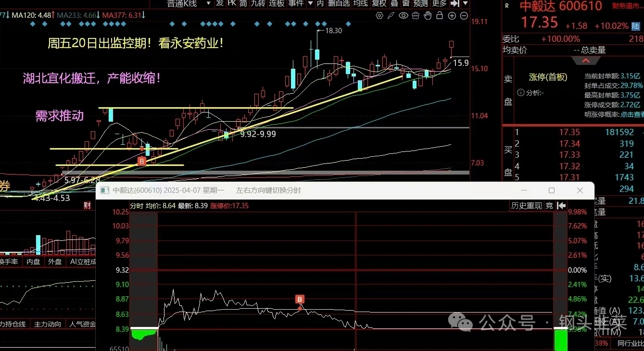Screen dimensions: 644x351
Task: Open the 更多 more menu
Action: click(439, 3)
